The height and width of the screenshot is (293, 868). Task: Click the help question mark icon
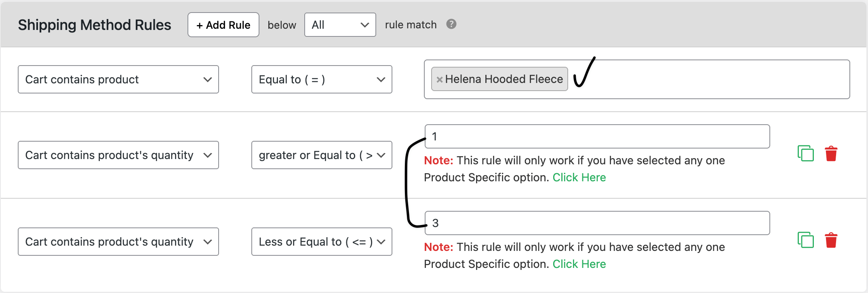pos(451,24)
